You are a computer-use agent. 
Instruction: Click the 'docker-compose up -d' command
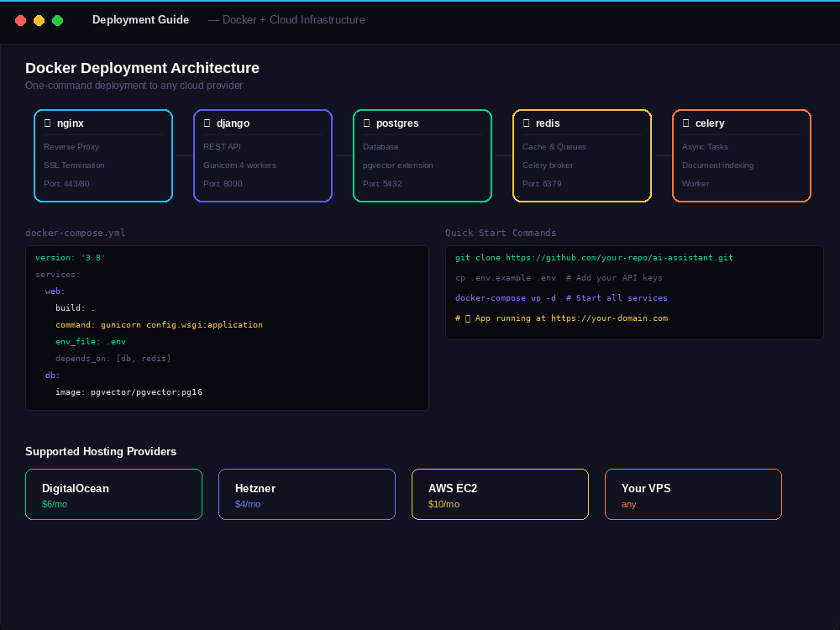[x=505, y=298]
